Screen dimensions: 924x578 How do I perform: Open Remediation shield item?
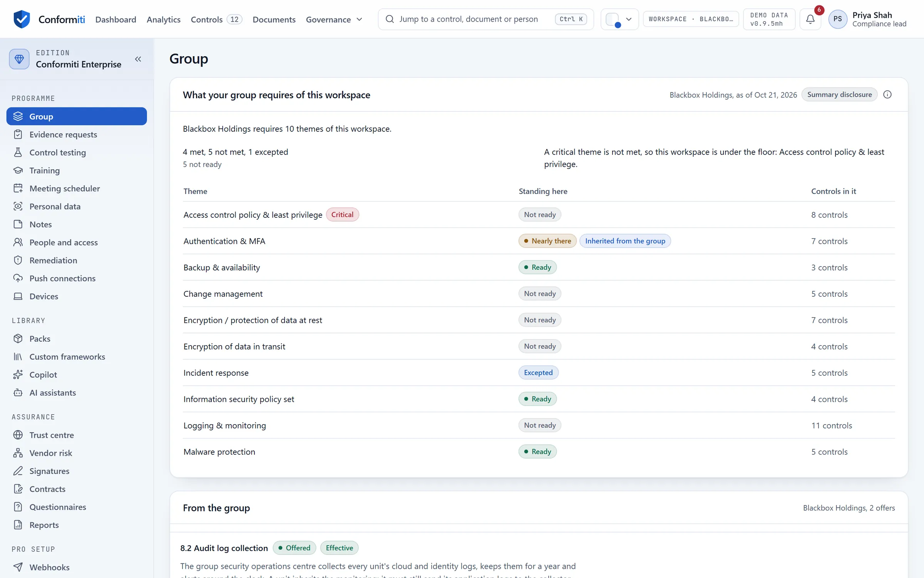click(x=77, y=260)
